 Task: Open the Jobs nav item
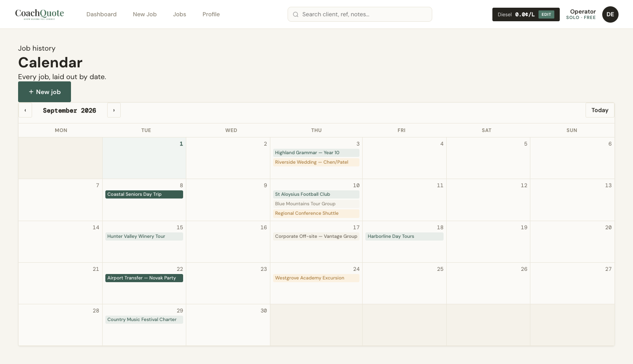tap(180, 14)
